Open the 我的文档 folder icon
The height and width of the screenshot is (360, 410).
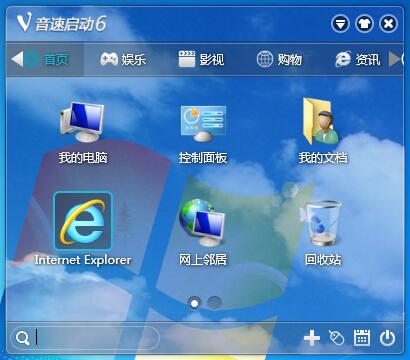tap(321, 121)
